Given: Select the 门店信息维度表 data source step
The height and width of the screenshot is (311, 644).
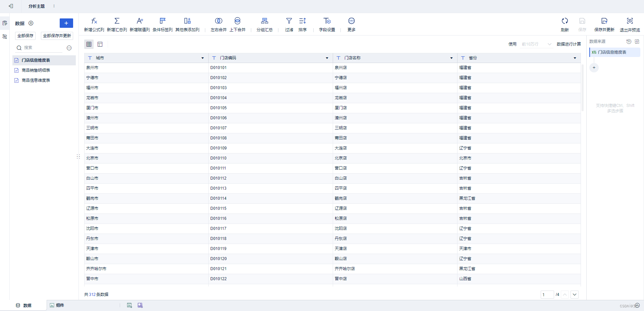Looking at the screenshot, I should tap(615, 52).
